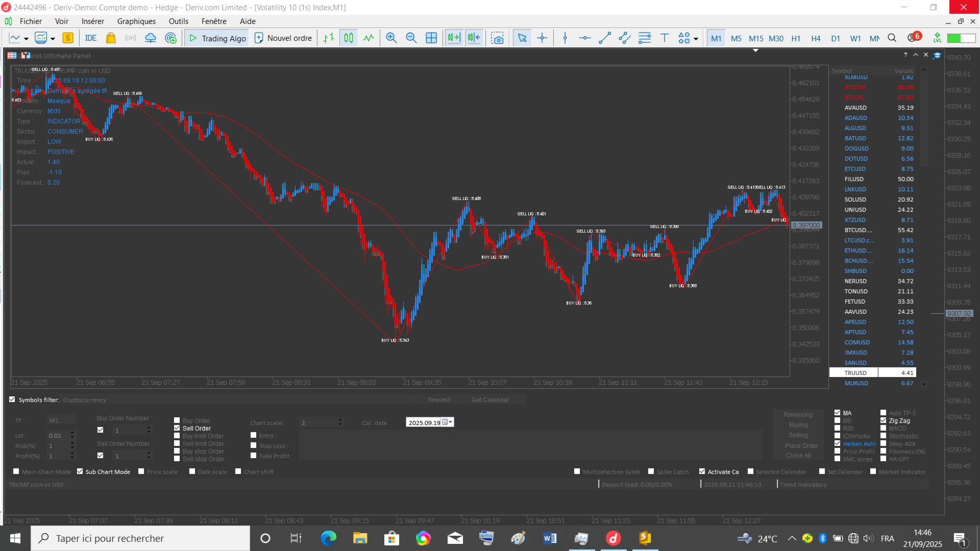The width and height of the screenshot is (980, 551).
Task: Switch chart to candlestick display
Action: pos(349,38)
